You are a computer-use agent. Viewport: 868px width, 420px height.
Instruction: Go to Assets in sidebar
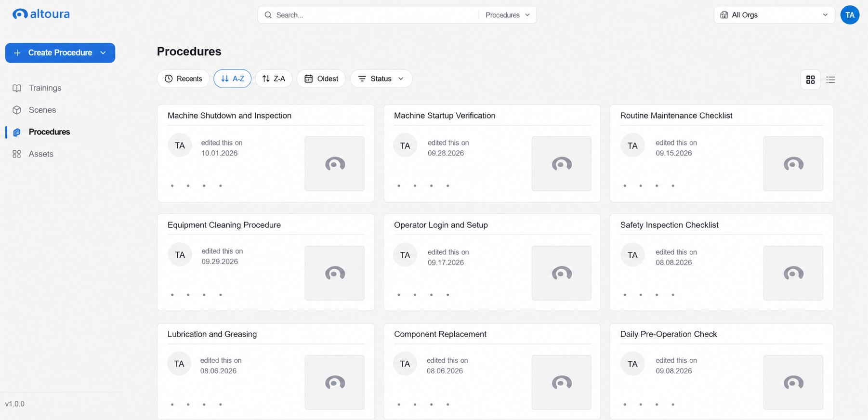(x=41, y=154)
